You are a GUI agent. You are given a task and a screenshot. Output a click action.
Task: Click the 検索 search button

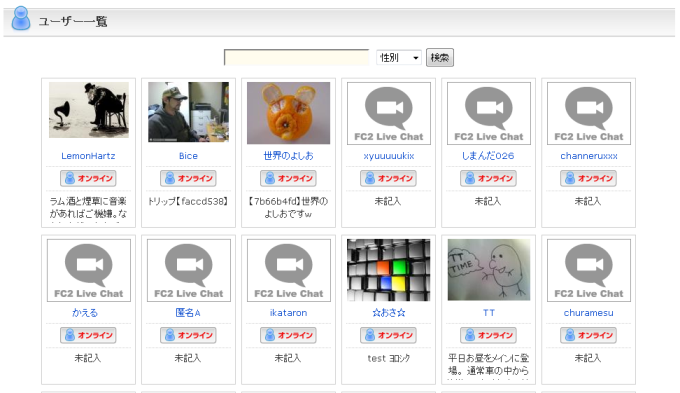[x=440, y=57]
